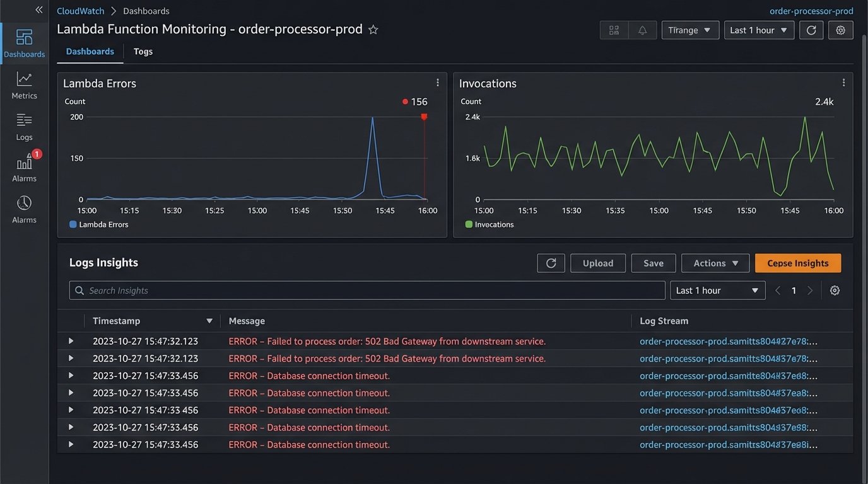868x484 pixels.
Task: Open the dashboard settings gear
Action: tap(840, 30)
